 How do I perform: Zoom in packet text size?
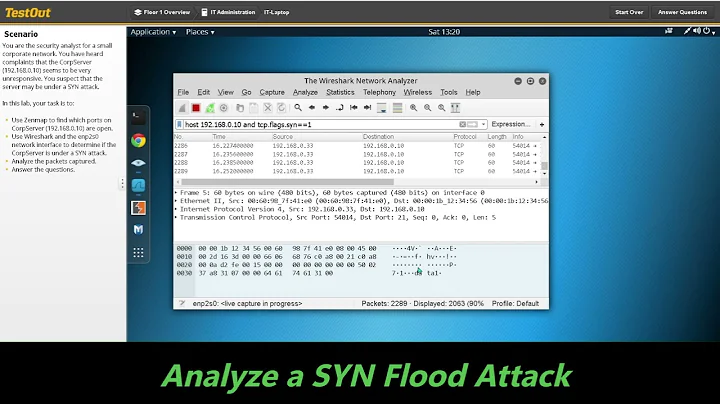414,108
